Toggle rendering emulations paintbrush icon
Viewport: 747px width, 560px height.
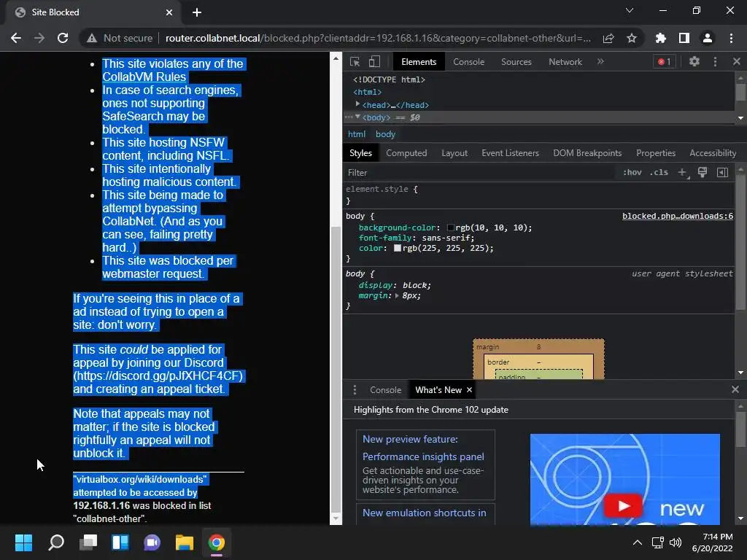(703, 172)
